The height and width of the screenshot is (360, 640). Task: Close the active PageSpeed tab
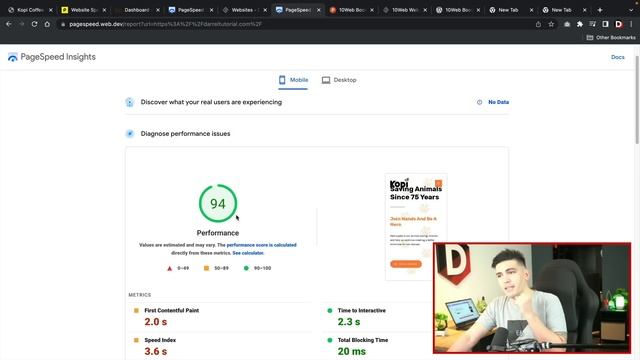[318, 10]
